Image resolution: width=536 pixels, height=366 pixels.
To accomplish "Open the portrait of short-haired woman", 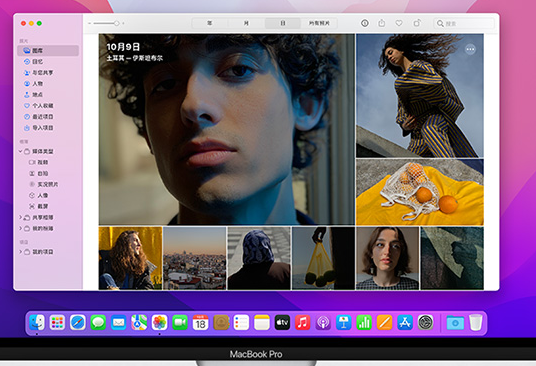I will pos(387,258).
